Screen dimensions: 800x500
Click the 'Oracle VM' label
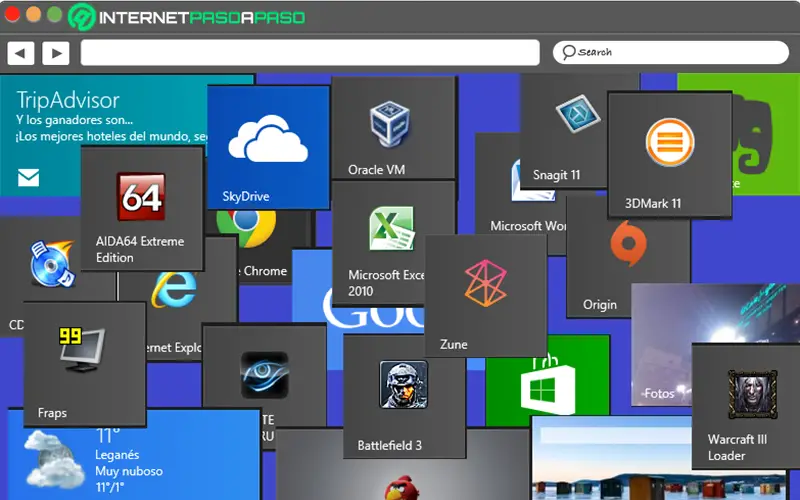(x=377, y=169)
